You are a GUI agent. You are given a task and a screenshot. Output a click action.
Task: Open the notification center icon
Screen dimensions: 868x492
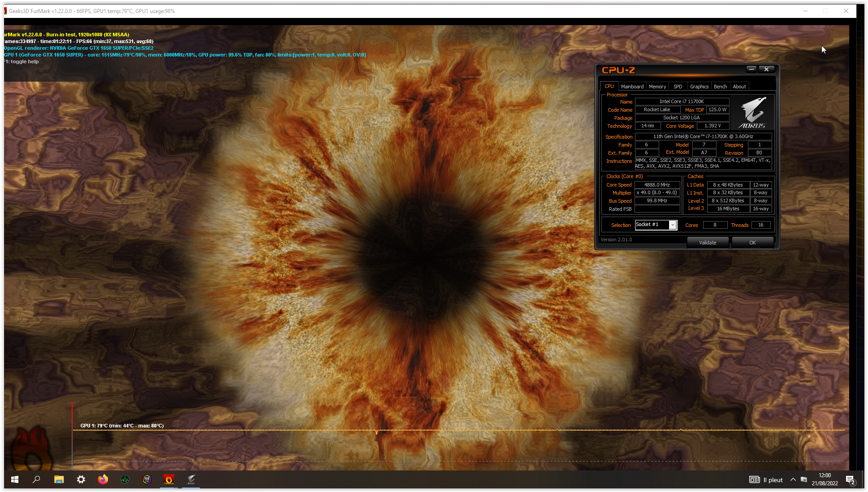point(850,480)
